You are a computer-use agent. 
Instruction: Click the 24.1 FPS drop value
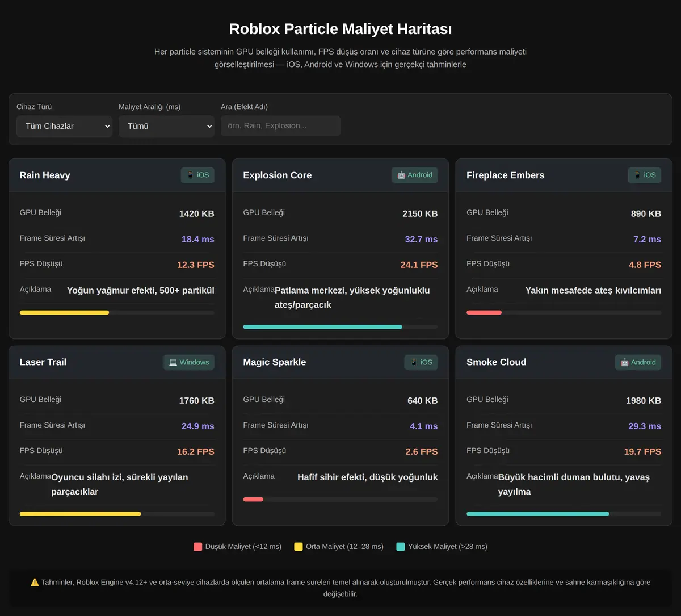(x=419, y=265)
